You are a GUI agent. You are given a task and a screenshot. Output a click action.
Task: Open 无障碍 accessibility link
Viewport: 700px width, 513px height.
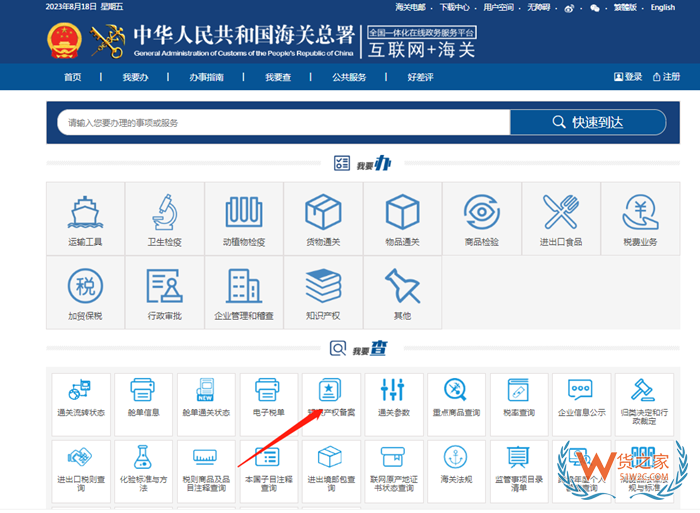(x=538, y=8)
